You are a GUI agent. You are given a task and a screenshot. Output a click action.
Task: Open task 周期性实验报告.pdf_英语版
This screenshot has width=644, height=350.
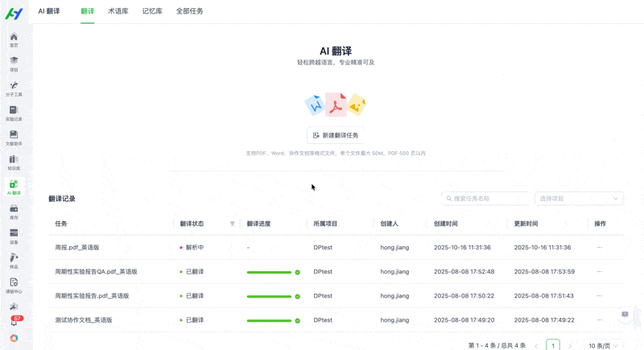pyautogui.click(x=92, y=296)
